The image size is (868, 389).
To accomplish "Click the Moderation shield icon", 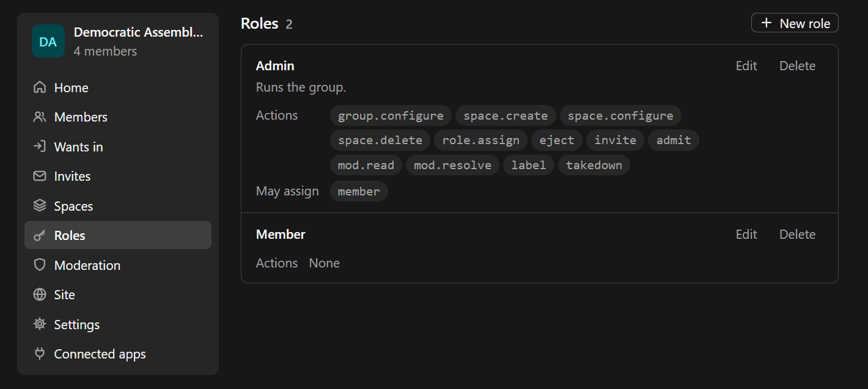I will coord(40,265).
